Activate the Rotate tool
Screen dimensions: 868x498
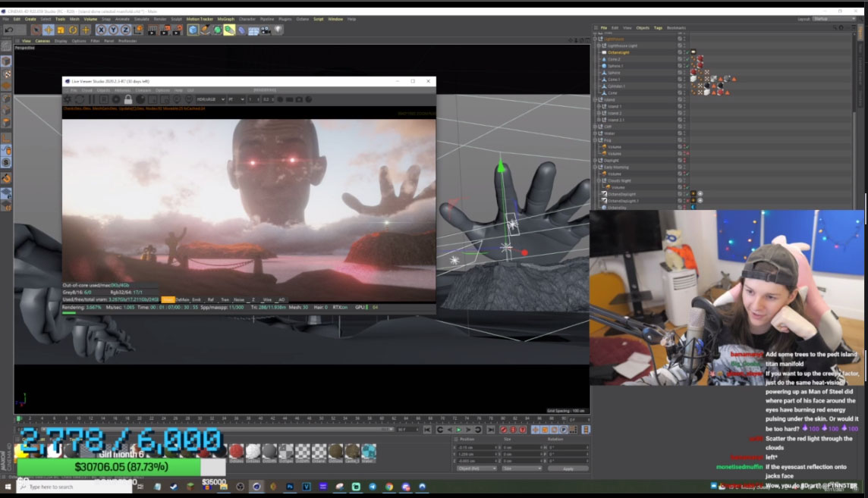[73, 30]
